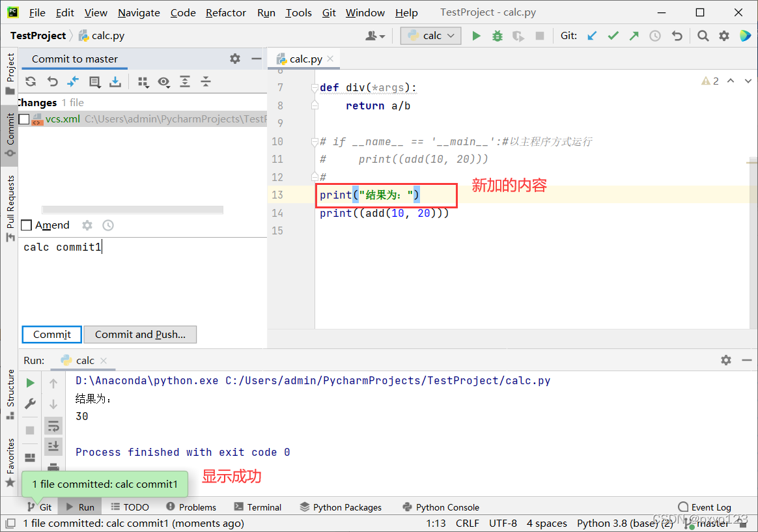Image resolution: width=758 pixels, height=532 pixels.
Task: Click the Shelve Silently download icon
Action: click(x=114, y=81)
